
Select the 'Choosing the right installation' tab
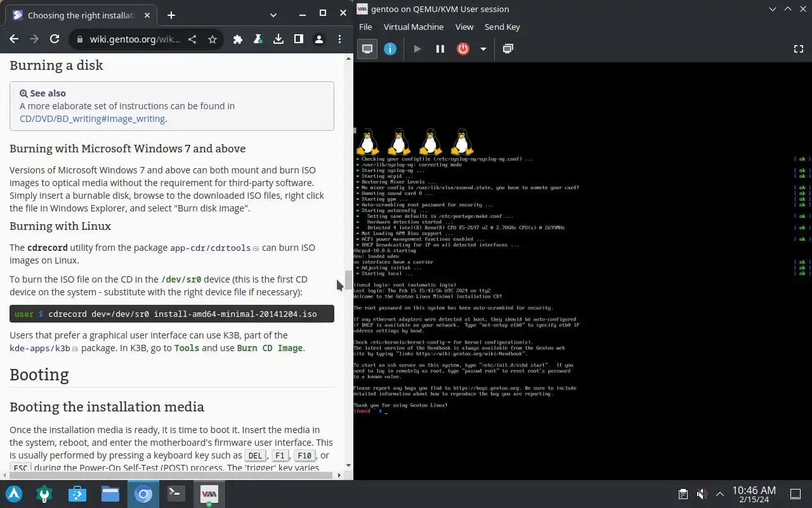81,15
